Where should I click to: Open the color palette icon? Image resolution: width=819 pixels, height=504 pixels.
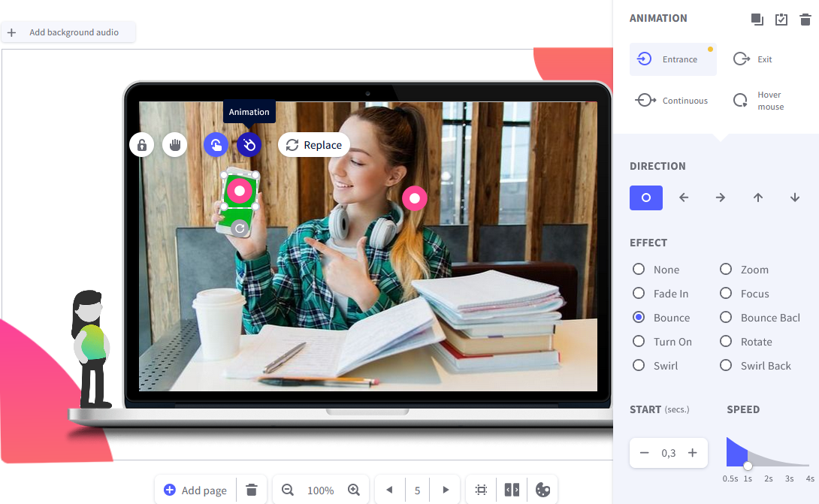[542, 490]
